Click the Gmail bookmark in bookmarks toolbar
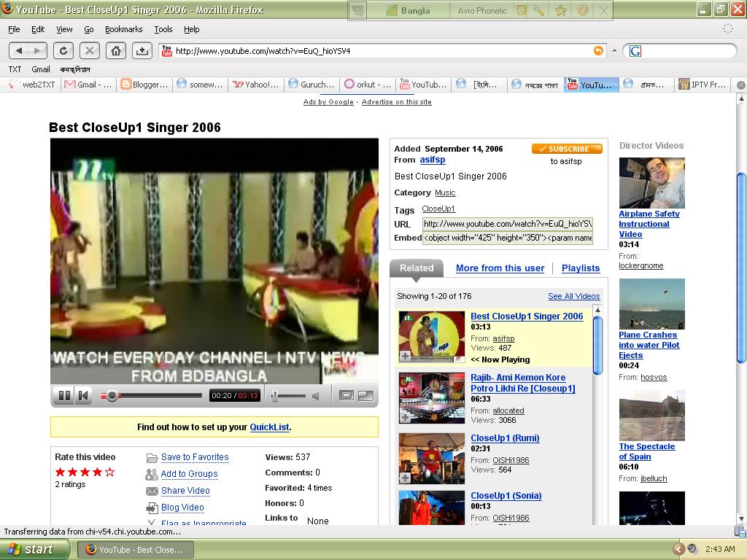 (x=41, y=69)
